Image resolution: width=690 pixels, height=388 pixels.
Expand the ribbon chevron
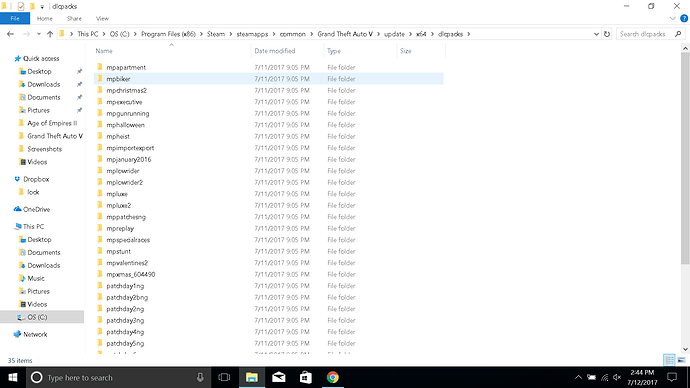[672, 18]
